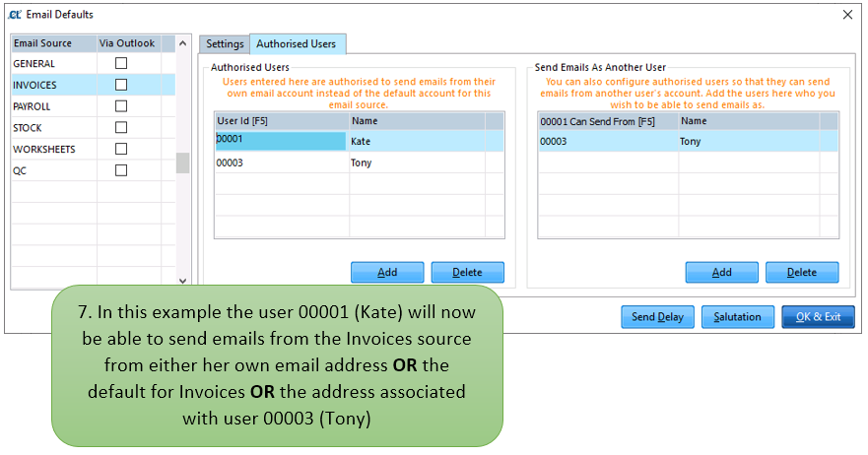Click Add under Send Emails As Another User
The height and width of the screenshot is (455, 868).
tap(721, 273)
